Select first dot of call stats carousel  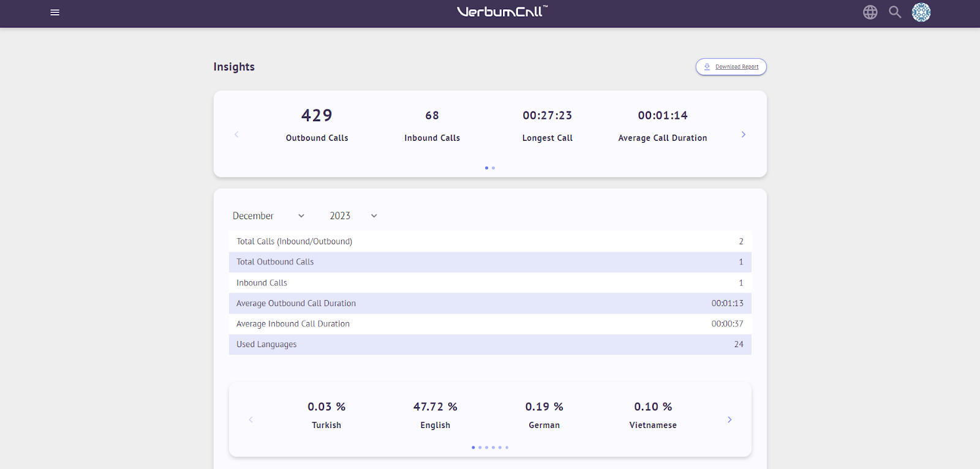[x=486, y=168]
